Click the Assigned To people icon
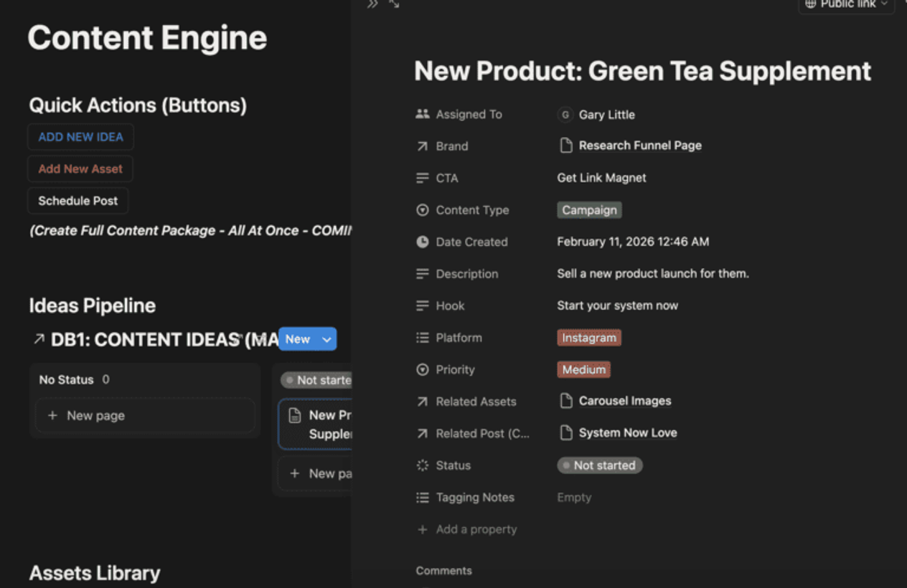Viewport: 907px width, 588px height. (422, 114)
